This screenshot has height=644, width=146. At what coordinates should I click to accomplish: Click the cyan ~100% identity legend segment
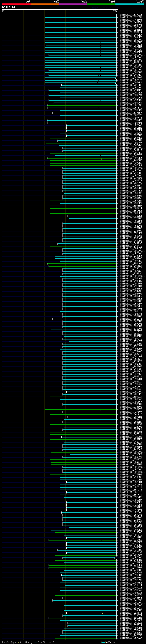130,4
